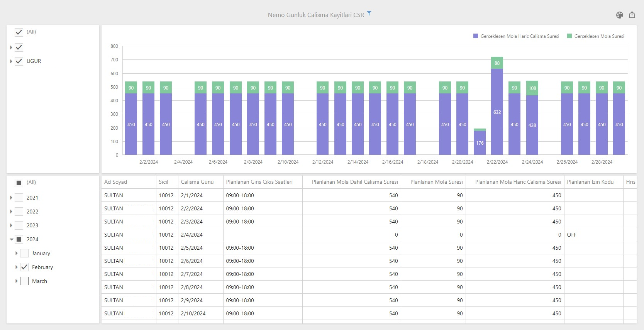
Task: Click 09:00-18:00 in the 2/3/2024 row
Action: click(x=263, y=222)
